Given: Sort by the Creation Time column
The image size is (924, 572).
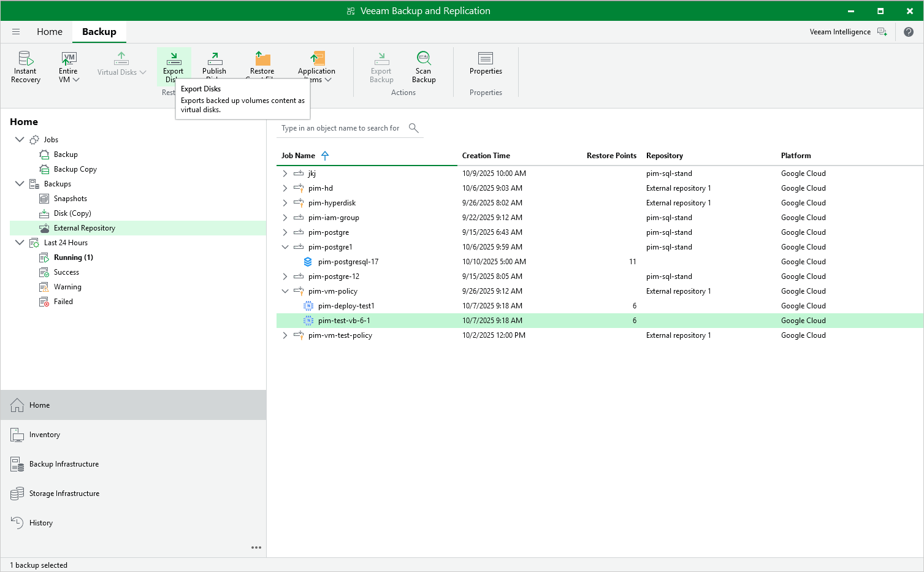Looking at the screenshot, I should [486, 156].
